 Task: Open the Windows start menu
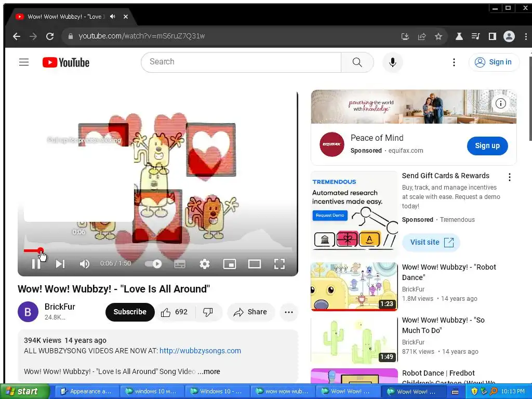24,391
